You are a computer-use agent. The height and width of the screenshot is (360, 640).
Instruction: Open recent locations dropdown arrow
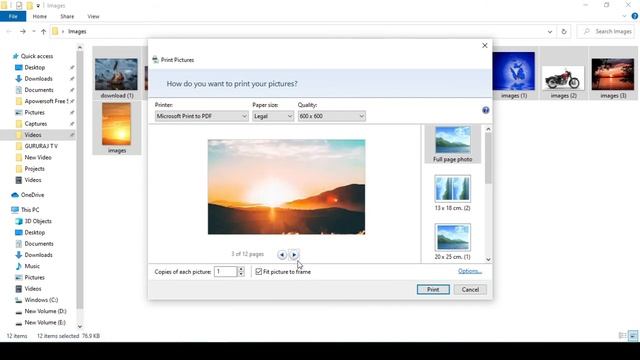pos(33,31)
